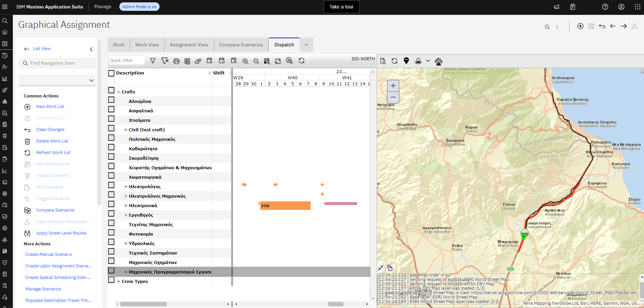Viewport: 644px width, 308px height.
Task: Zoom in the Gantt chart timeline
Action: (x=245, y=61)
